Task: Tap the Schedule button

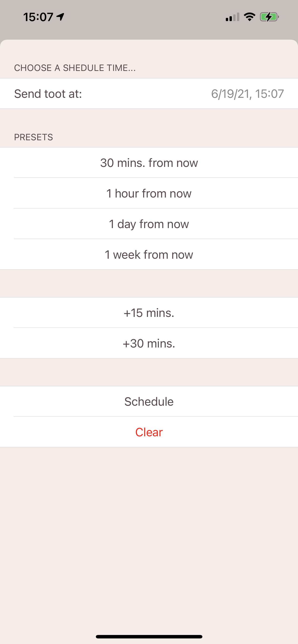Action: tap(149, 402)
